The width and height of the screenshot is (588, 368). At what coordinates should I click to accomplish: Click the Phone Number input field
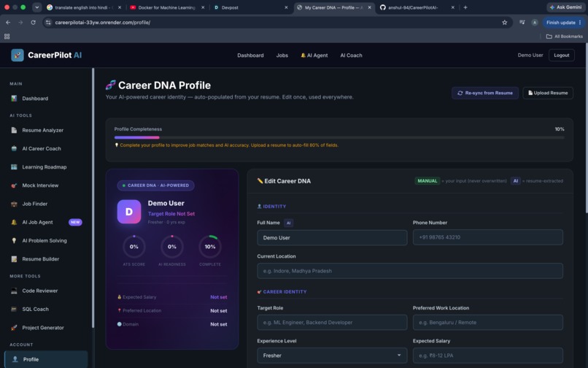click(x=487, y=237)
